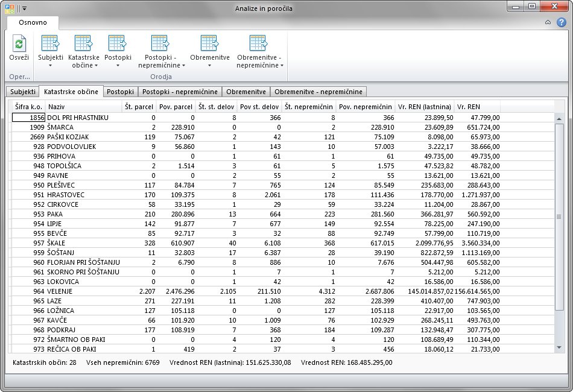This screenshot has height=392, width=573.
Task: Select the Osnovno ribbon tab
Action: [x=33, y=22]
